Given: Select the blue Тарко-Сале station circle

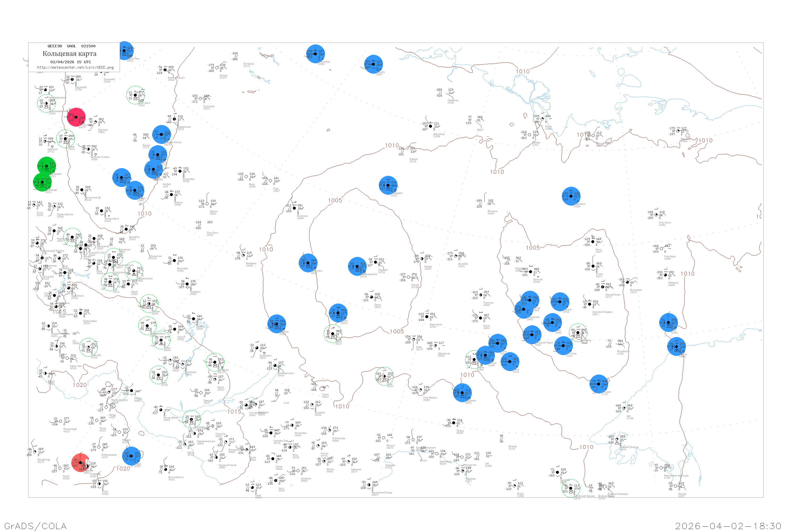Looking at the screenshot, I should click(125, 51).
